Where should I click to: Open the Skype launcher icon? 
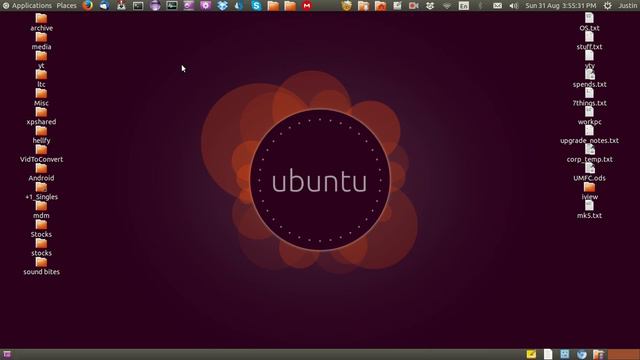click(256, 6)
